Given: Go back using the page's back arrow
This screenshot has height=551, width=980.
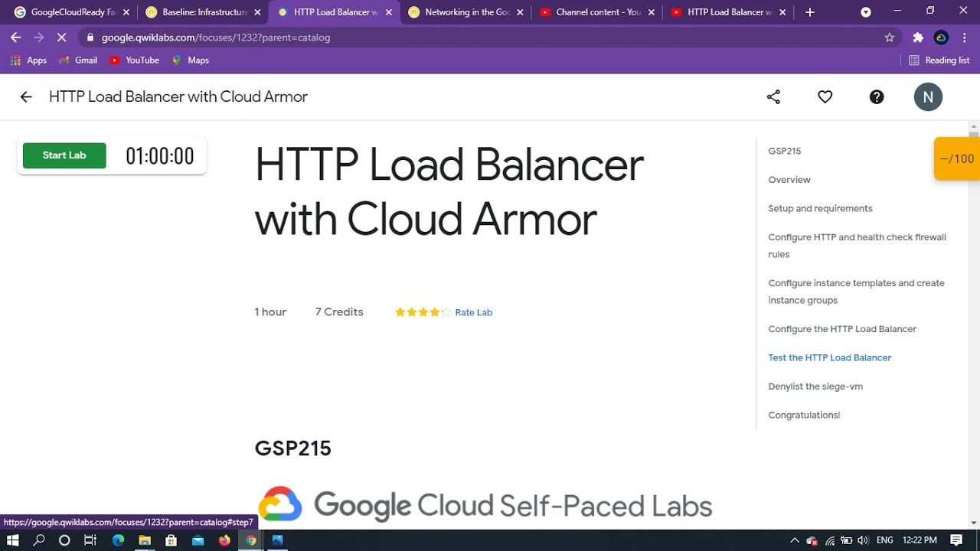Looking at the screenshot, I should pyautogui.click(x=26, y=97).
